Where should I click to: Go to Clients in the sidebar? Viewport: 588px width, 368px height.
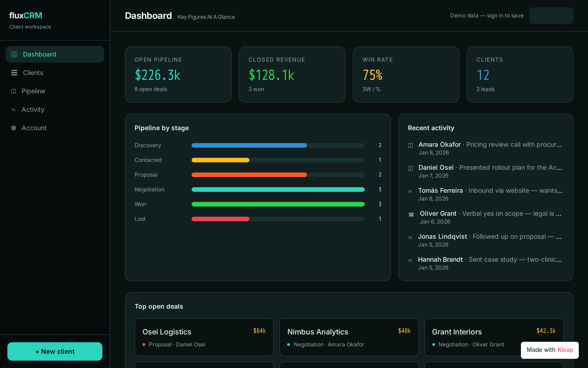click(55, 73)
